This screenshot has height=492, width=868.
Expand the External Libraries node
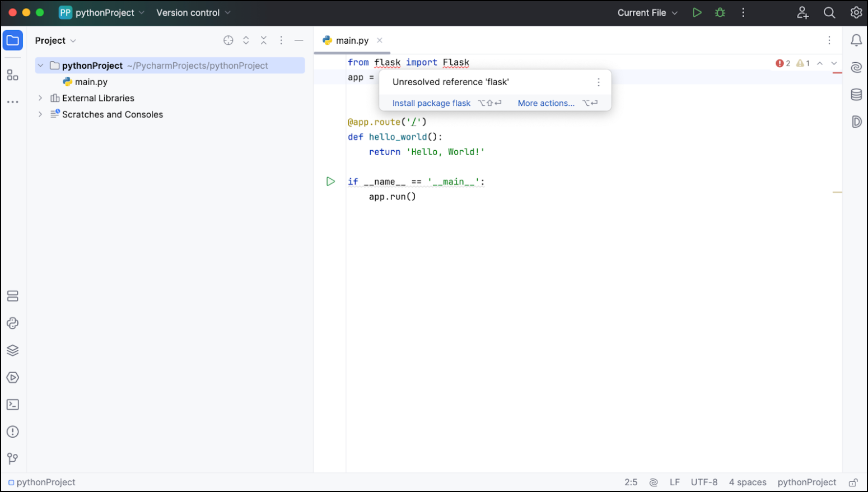[x=40, y=98]
